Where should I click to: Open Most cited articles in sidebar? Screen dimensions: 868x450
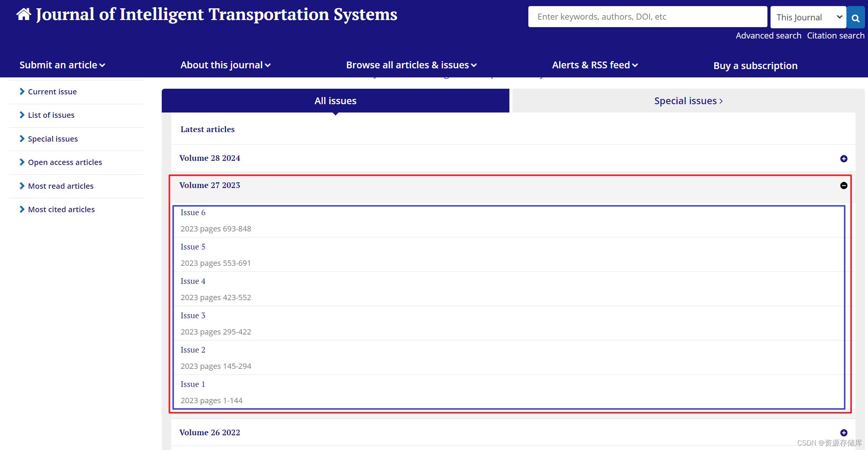[61, 210]
